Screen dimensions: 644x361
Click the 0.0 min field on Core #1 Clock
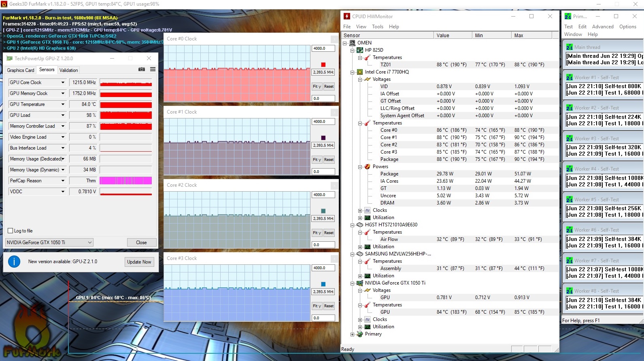click(323, 172)
